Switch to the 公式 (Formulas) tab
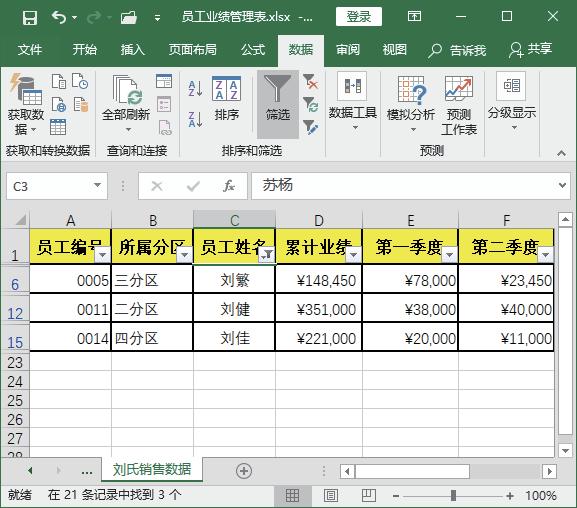This screenshot has height=508, width=577. coord(253,49)
